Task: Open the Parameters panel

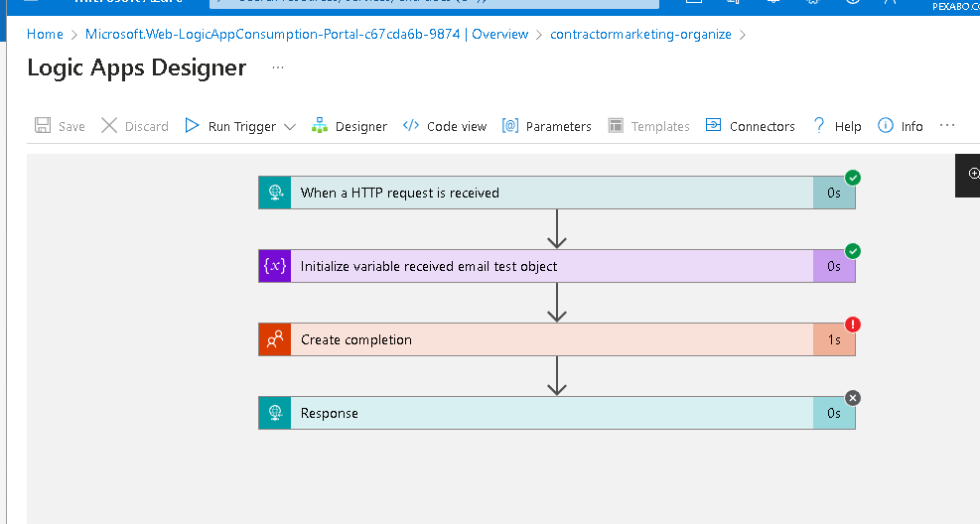Action: tap(546, 126)
